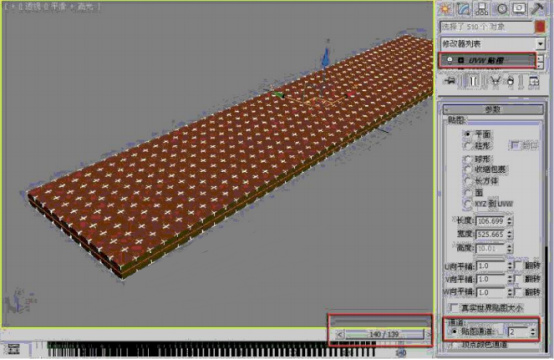
Task: Click the object color swatch beside name field
Action: pyautogui.click(x=540, y=27)
